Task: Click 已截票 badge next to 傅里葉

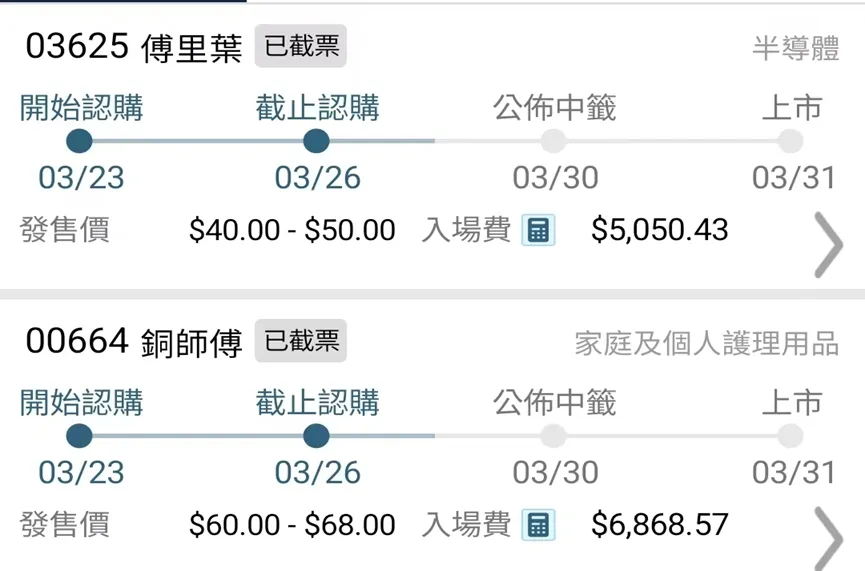Action: point(300,47)
